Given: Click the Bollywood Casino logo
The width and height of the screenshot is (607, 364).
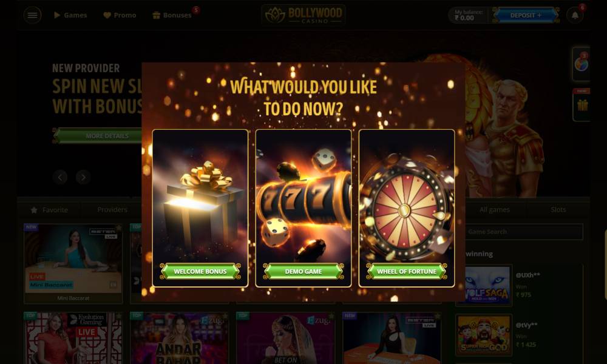Looking at the screenshot, I should point(303,15).
